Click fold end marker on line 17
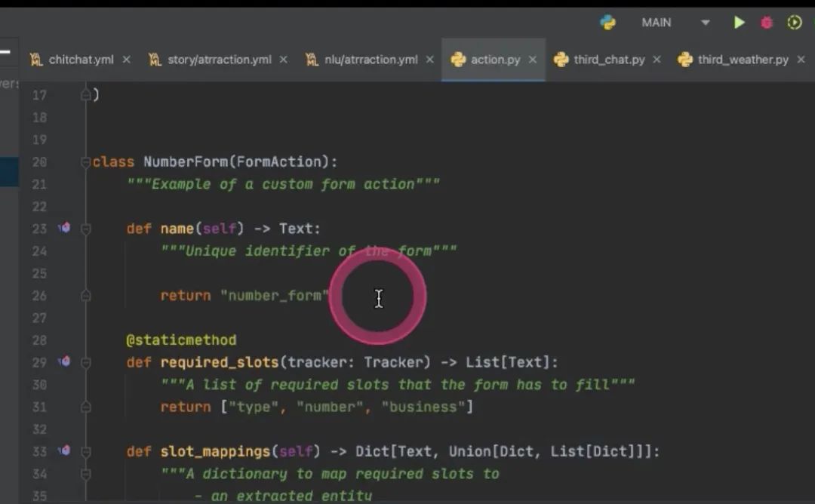 click(x=86, y=95)
